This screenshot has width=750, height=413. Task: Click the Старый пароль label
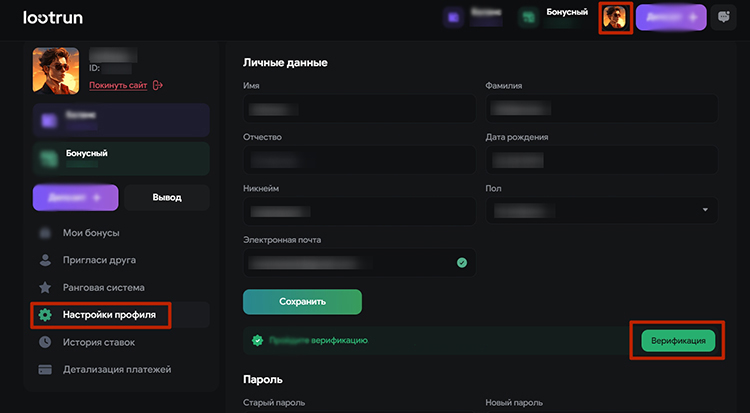pyautogui.click(x=274, y=402)
